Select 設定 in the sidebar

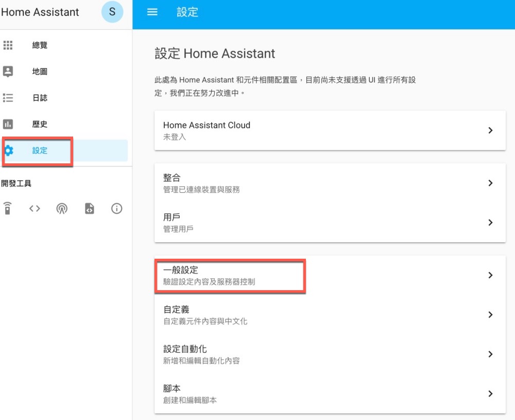65,150
